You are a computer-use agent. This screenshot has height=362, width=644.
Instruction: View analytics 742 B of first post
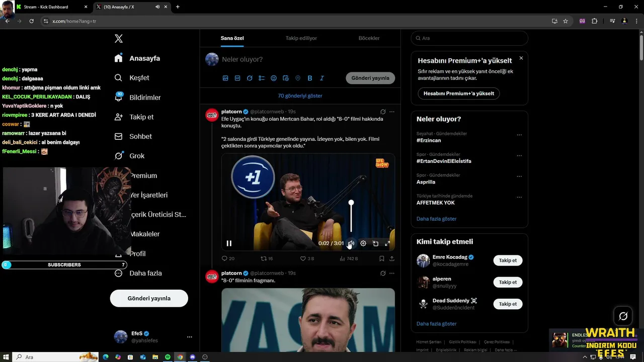click(349, 258)
